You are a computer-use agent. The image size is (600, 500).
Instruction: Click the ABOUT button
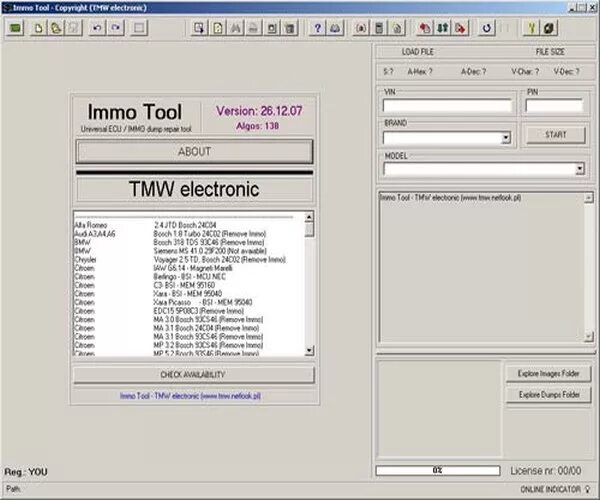click(194, 151)
